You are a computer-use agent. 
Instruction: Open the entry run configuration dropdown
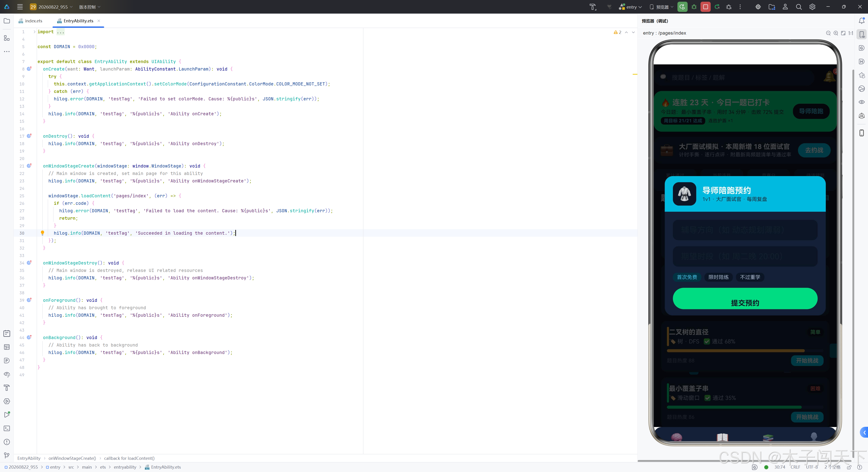pyautogui.click(x=630, y=7)
